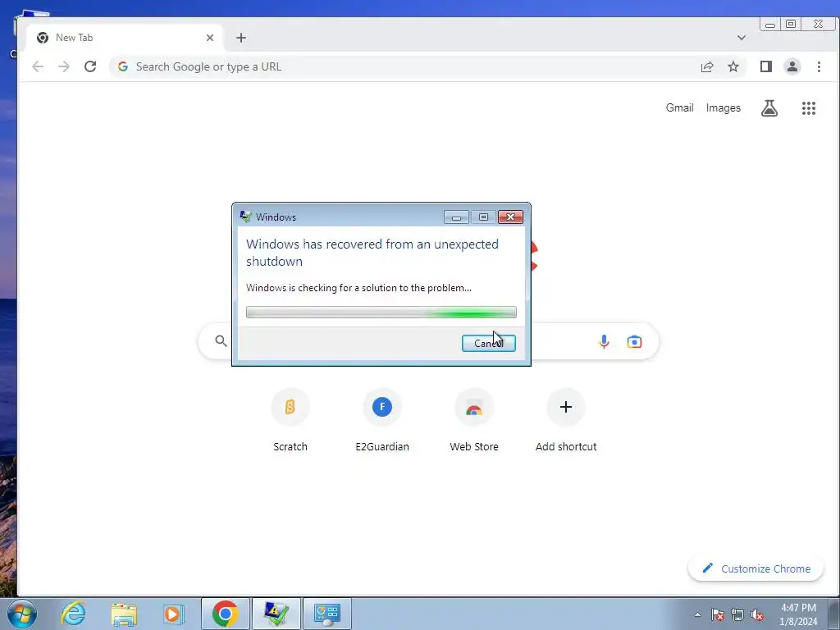This screenshot has height=630, width=840.
Task: Open Action Center flag icon
Action: [718, 614]
